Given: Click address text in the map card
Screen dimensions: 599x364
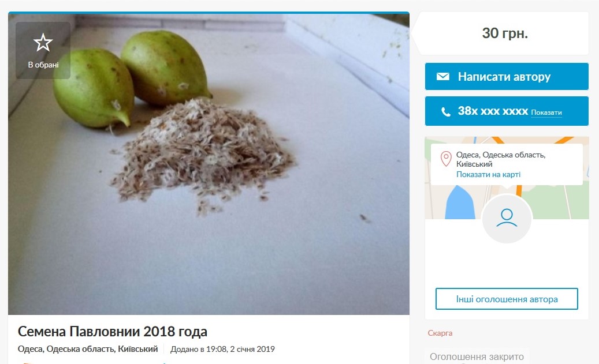Looking at the screenshot, I should click(x=500, y=159).
